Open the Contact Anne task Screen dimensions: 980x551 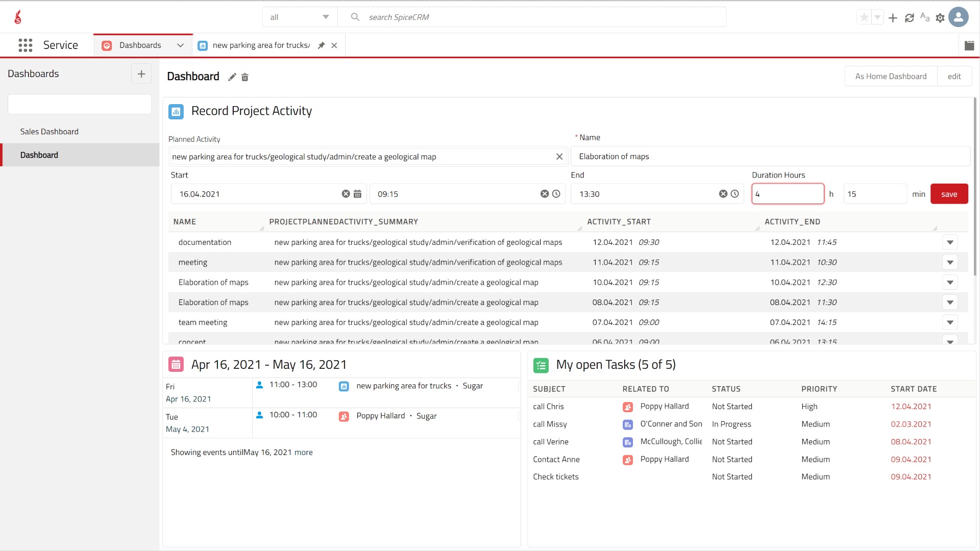point(556,460)
